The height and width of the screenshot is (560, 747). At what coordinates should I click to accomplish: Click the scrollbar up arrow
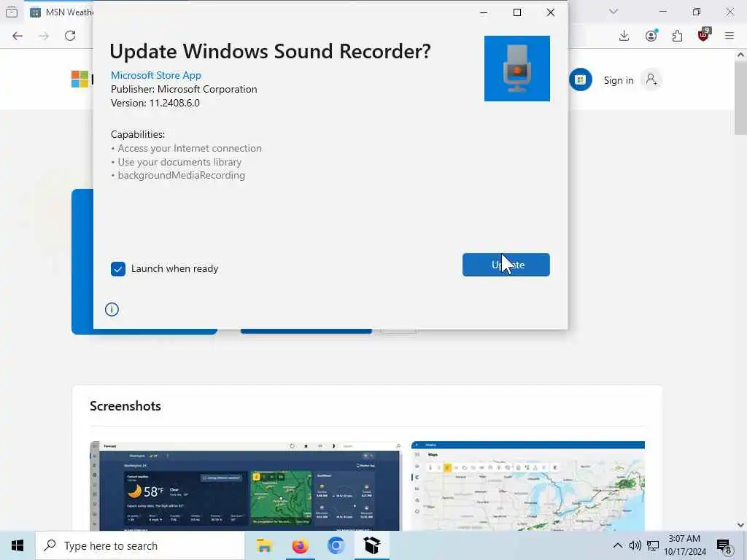[740, 55]
